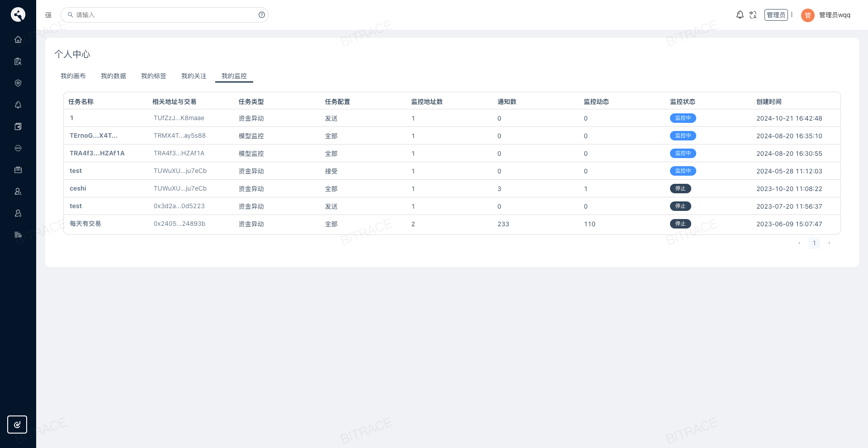The image size is (868, 448).
Task: Open the user search sidebar icon
Action: 18,191
